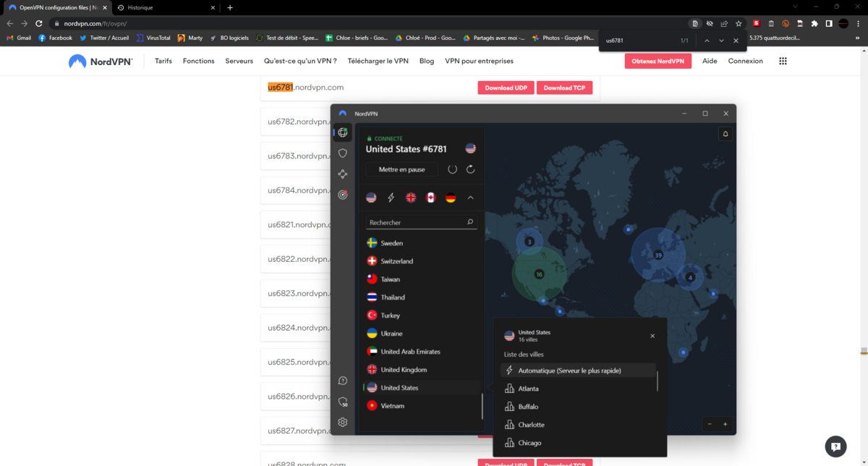Screen dimensions: 868x466
Task: Select Taiwan in the country list
Action: (x=421, y=279)
